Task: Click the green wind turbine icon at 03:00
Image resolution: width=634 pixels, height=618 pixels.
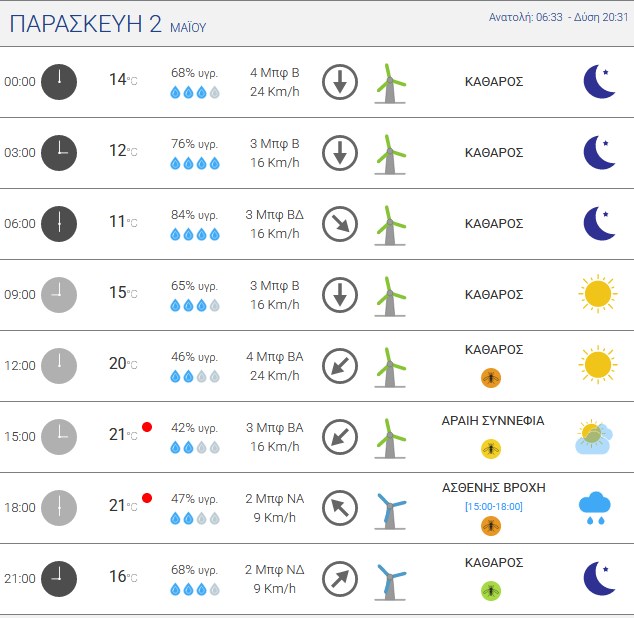Action: click(390, 154)
